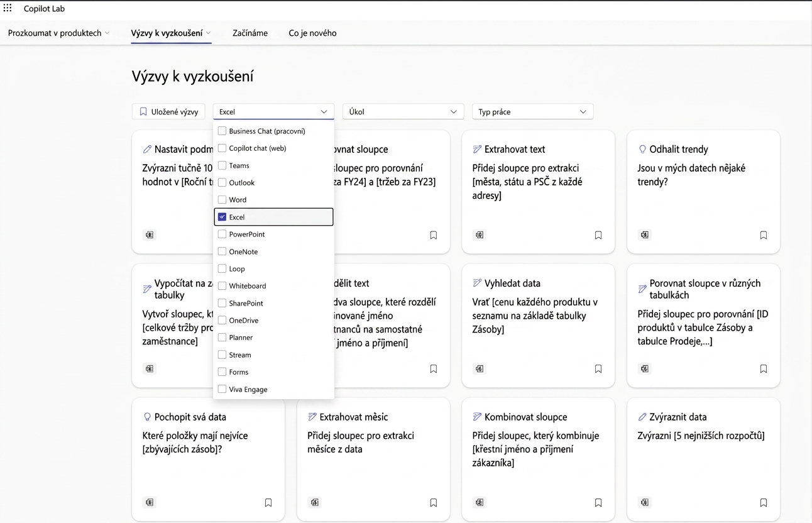Open the Co je nového tab
The height and width of the screenshot is (523, 812).
coord(312,33)
